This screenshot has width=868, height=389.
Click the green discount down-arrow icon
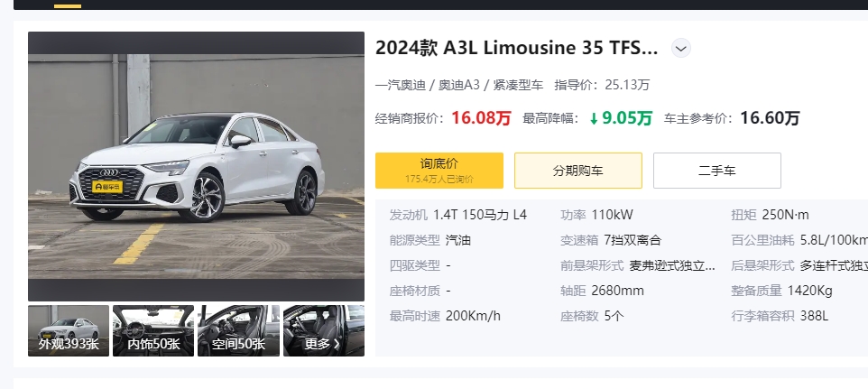click(594, 118)
